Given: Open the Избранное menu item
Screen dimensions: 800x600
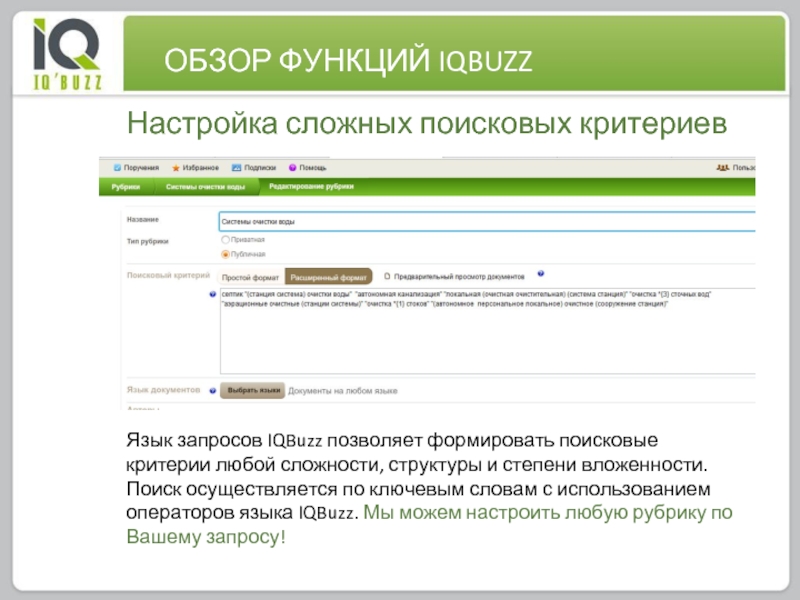Looking at the screenshot, I should click(x=195, y=168).
